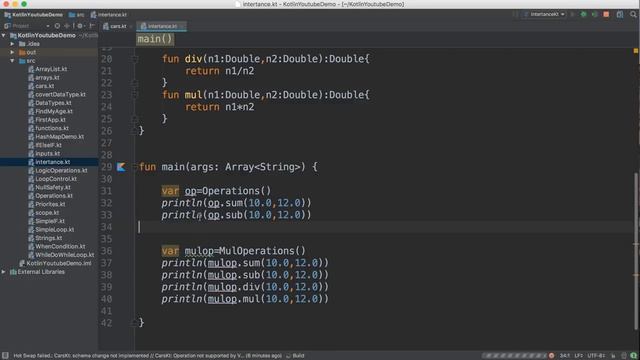Expand the .idea folder
The width and height of the screenshot is (640, 360).
(12, 44)
